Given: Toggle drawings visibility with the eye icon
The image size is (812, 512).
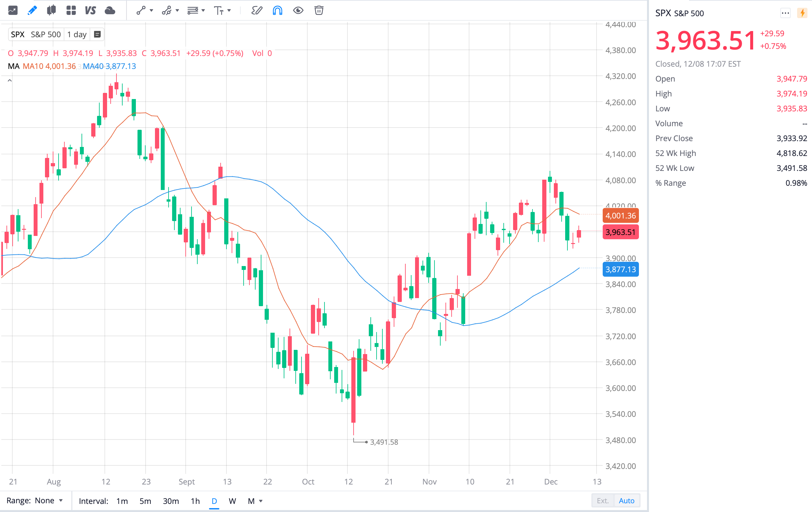Looking at the screenshot, I should (x=298, y=10).
